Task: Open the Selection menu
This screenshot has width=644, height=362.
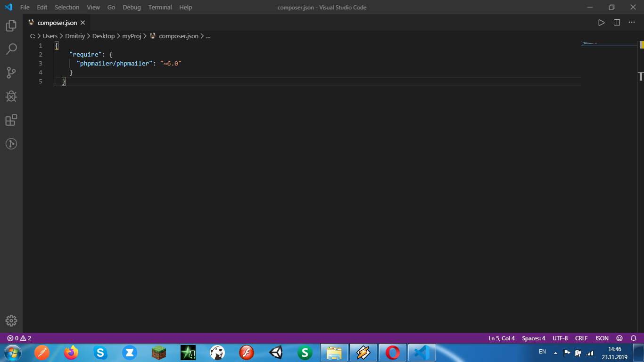Action: [x=67, y=7]
